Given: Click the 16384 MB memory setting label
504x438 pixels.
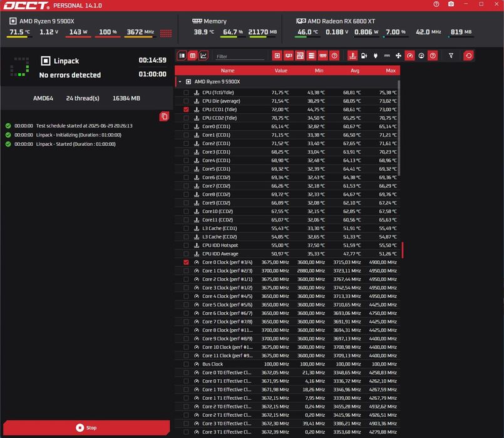Looking at the screenshot, I should coord(126,98).
